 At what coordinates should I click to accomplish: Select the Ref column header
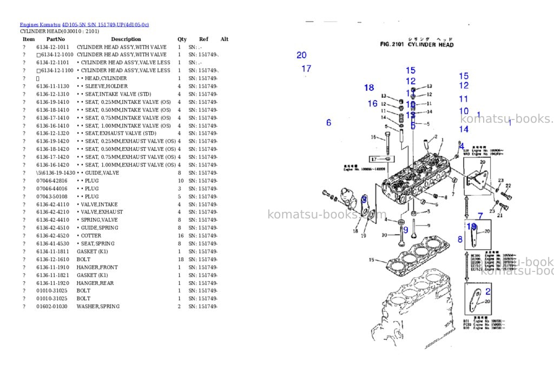(x=203, y=39)
